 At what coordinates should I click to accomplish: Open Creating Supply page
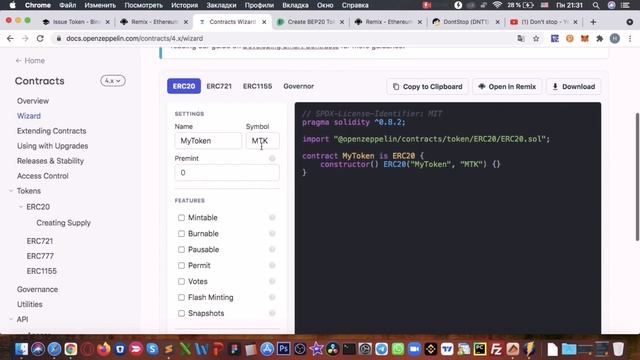[63, 223]
